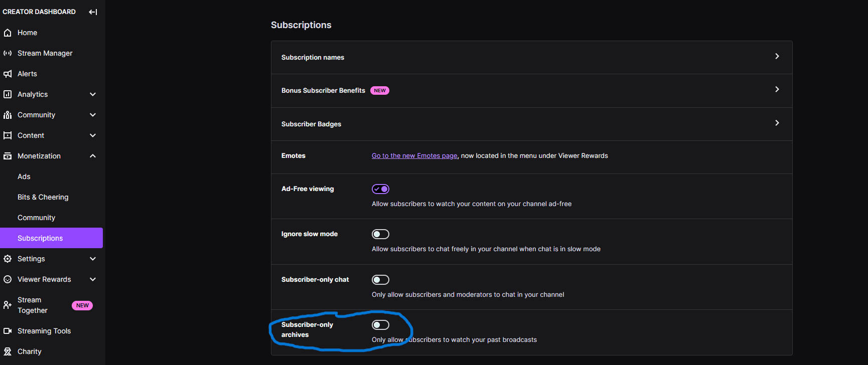Follow the new Emotes page link
This screenshot has height=365, width=868.
[x=414, y=156]
